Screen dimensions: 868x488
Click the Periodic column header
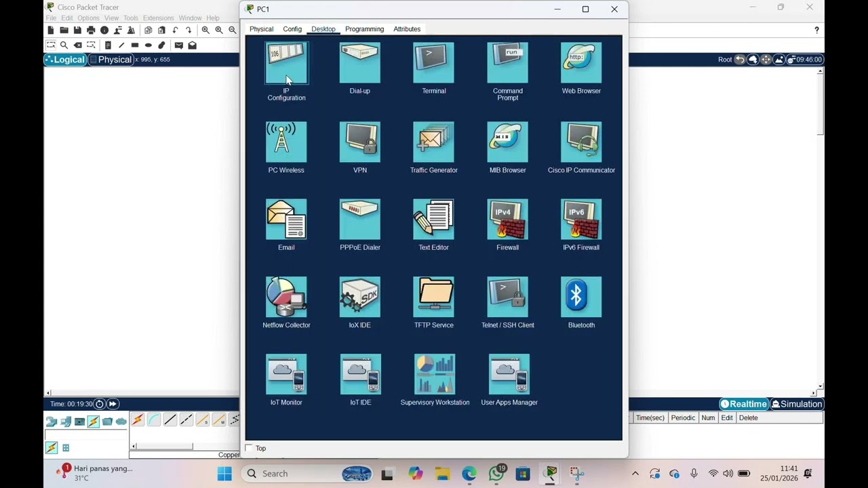(683, 418)
